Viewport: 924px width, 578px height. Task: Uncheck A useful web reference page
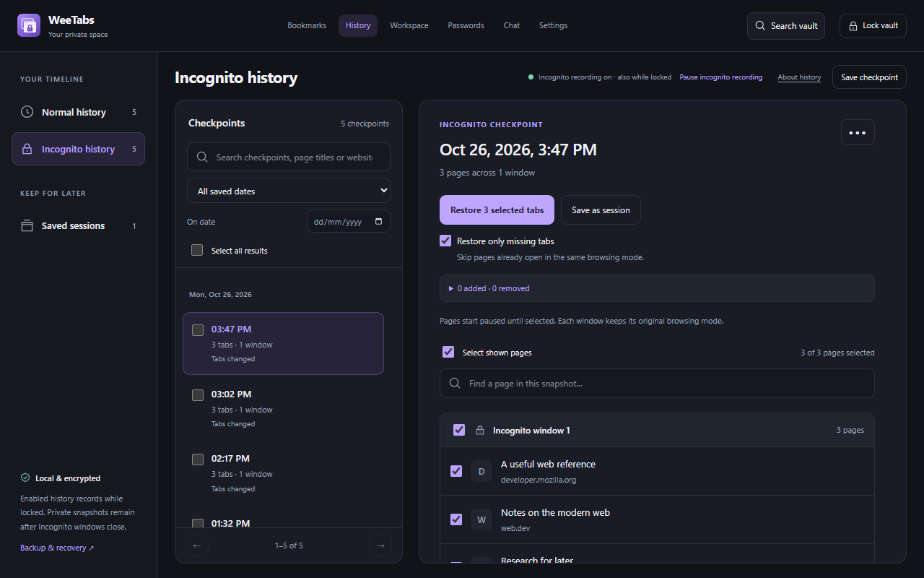click(x=456, y=471)
